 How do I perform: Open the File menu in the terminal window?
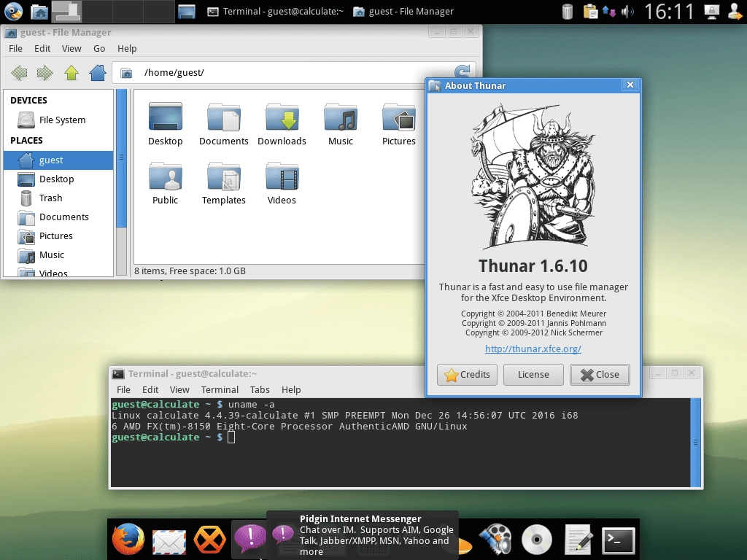point(123,389)
